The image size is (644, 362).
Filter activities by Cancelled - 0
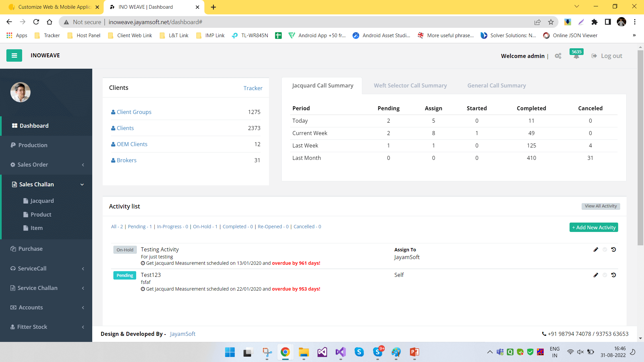[x=307, y=227]
